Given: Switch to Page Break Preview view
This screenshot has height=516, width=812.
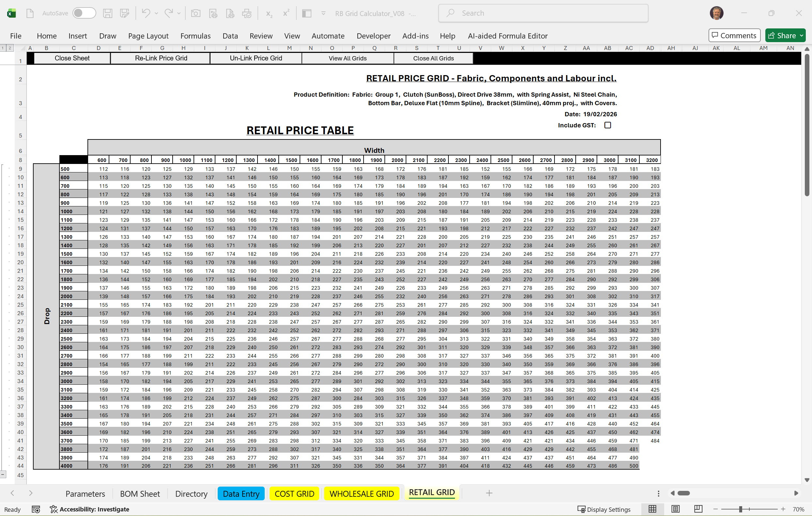Looking at the screenshot, I should tap(698, 509).
